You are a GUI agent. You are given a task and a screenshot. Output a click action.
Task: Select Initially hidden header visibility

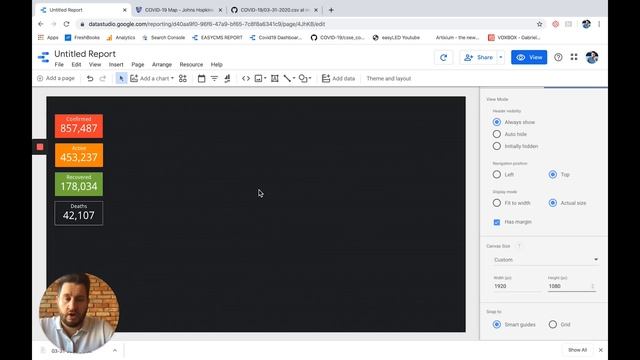(497, 146)
